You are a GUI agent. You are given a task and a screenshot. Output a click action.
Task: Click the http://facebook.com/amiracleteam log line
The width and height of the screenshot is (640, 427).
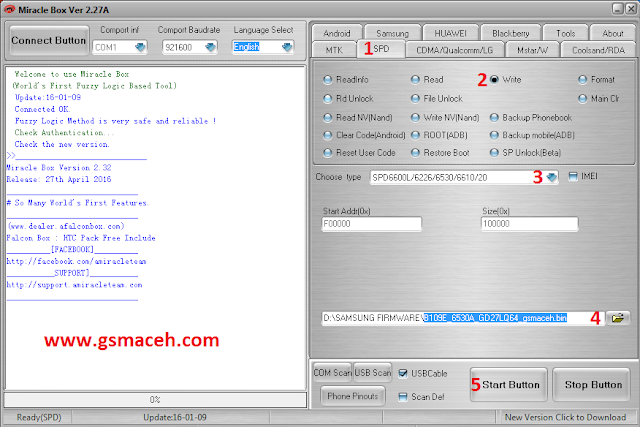76,261
